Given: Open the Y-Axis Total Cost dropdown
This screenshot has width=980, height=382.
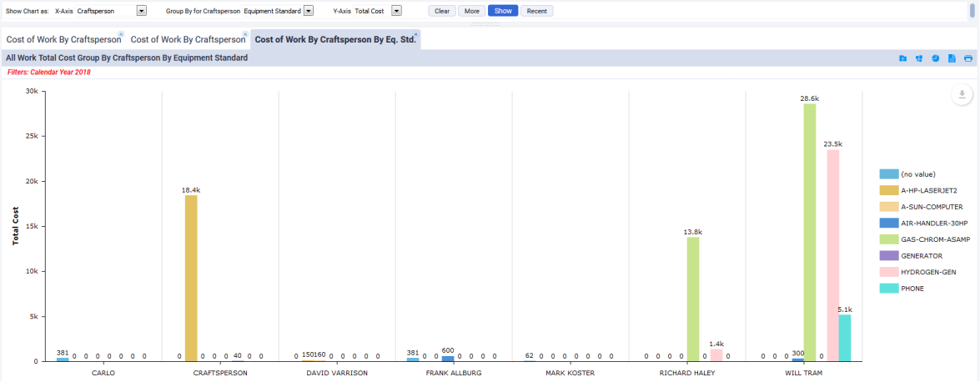Looking at the screenshot, I should [396, 11].
